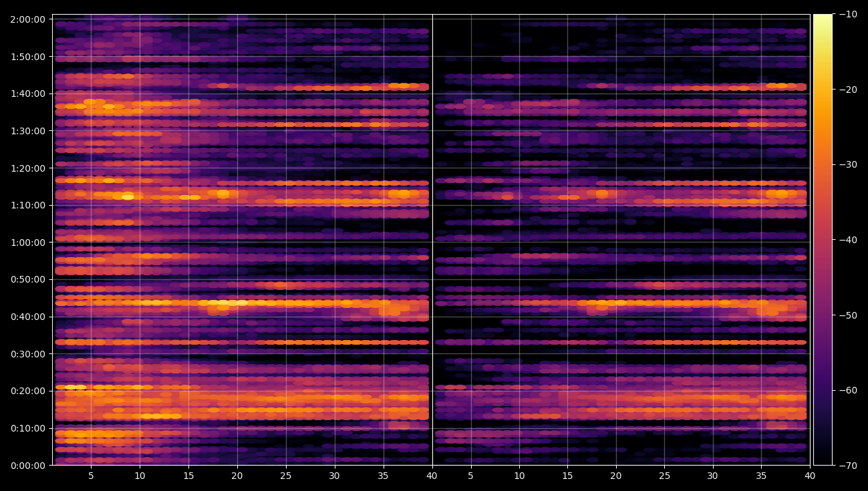Select x-axis label 20 under the right heatmap

(615, 476)
